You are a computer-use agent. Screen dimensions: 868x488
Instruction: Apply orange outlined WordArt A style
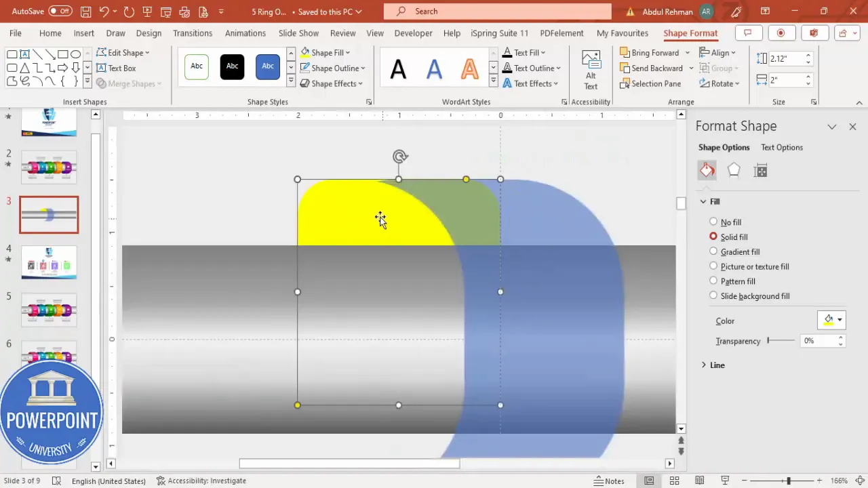[x=469, y=68]
